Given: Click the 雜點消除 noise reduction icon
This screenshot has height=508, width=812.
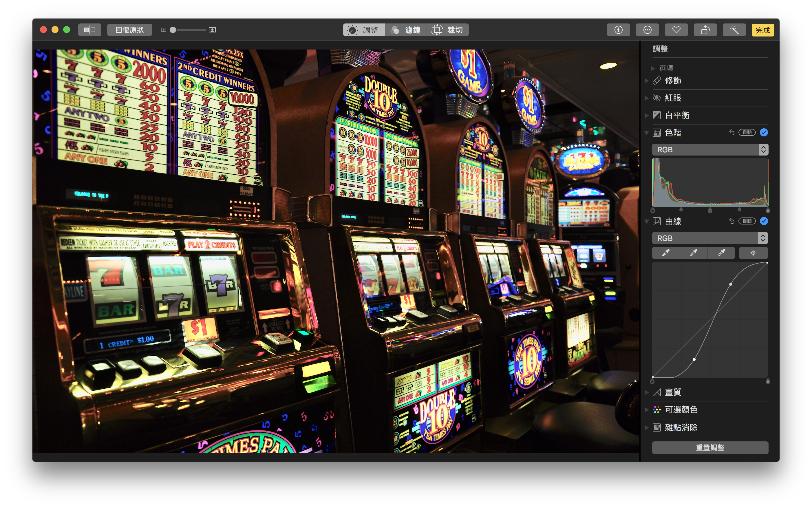Looking at the screenshot, I should 656,427.
